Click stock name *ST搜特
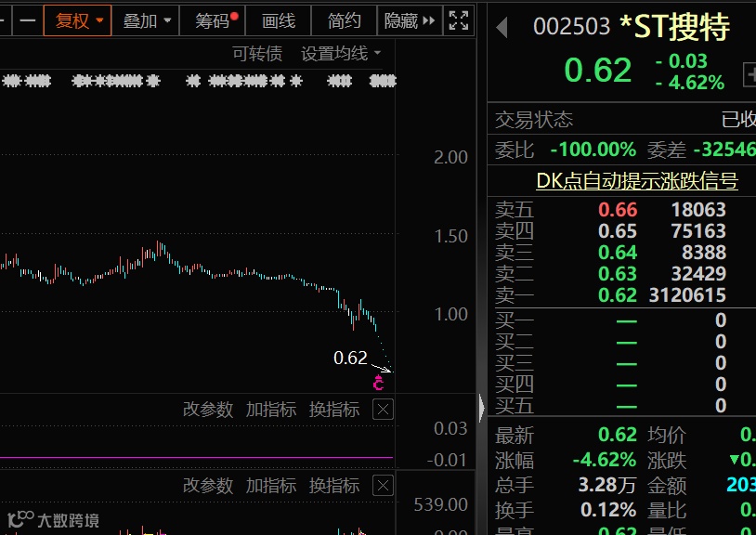The image size is (756, 535). [675, 27]
